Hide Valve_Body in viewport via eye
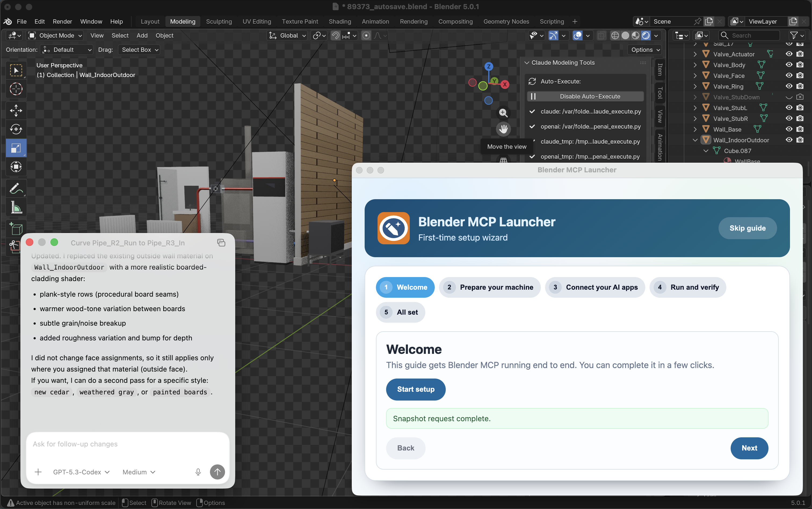Image resolution: width=812 pixels, height=509 pixels. [x=789, y=65]
